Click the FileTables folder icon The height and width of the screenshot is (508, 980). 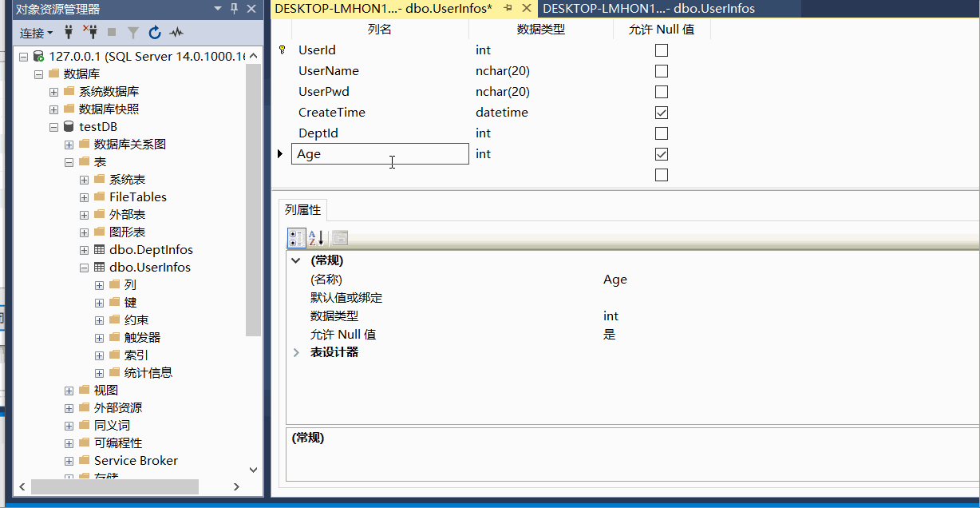click(99, 197)
